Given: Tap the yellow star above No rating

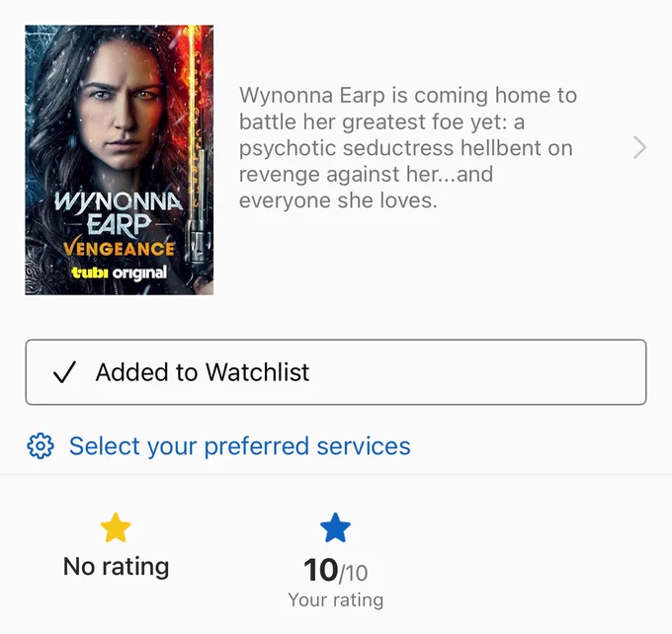Looking at the screenshot, I should pos(116,527).
